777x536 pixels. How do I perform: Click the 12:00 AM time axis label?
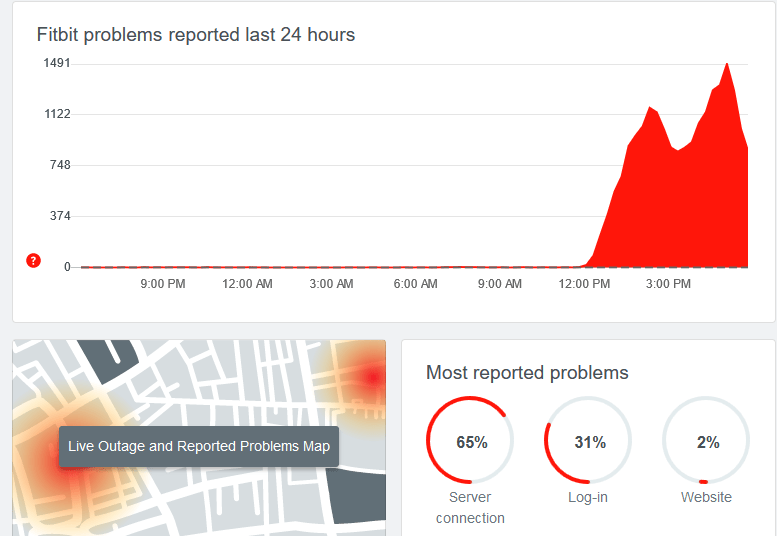[247, 284]
